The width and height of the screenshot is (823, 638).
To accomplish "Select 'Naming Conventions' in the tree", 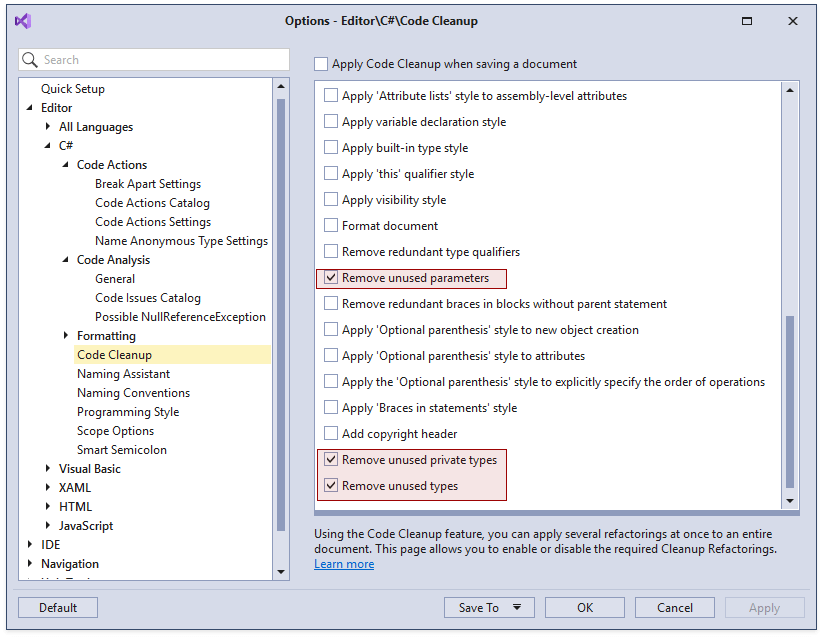I will 132,392.
